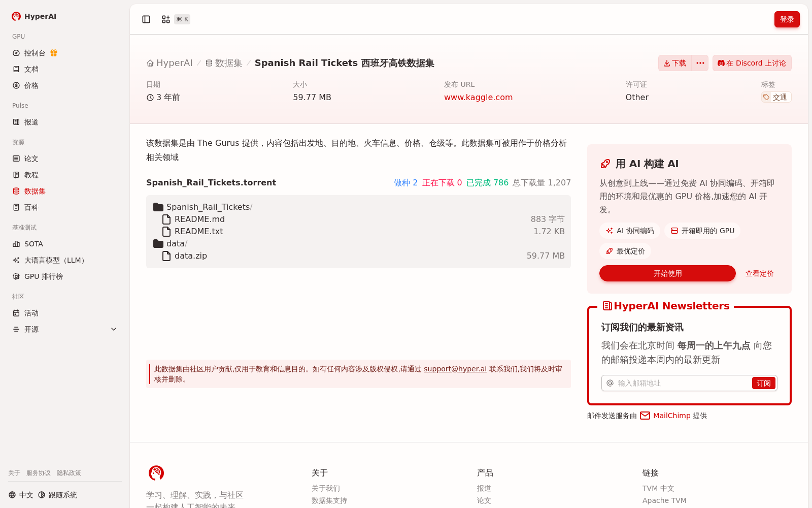Click the 已完成 786 completed count
This screenshot has width=812, height=508.
click(487, 182)
